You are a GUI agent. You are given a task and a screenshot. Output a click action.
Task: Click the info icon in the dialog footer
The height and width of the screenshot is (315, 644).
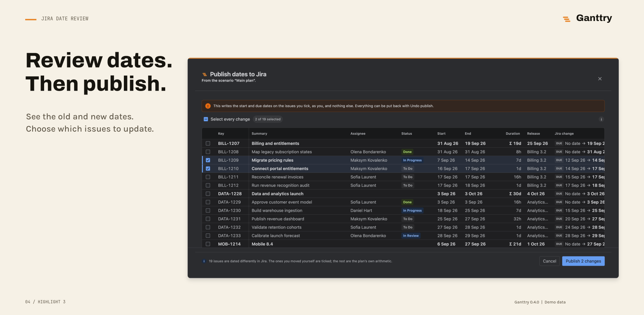click(204, 261)
